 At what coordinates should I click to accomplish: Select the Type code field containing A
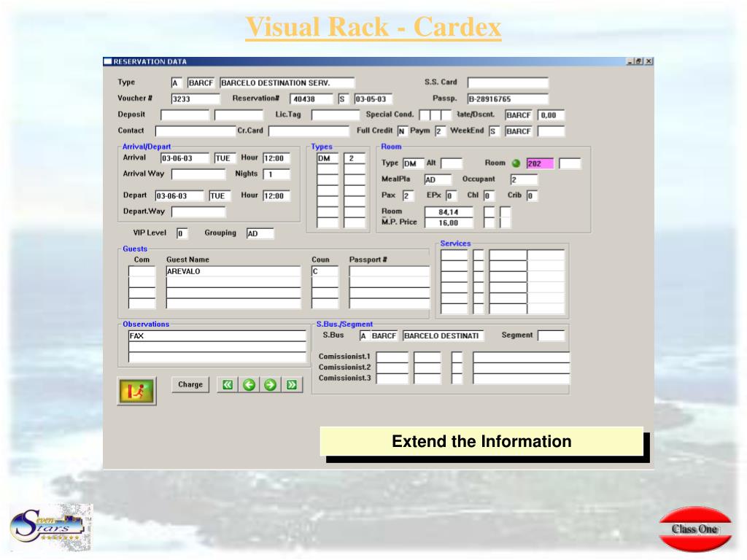pyautogui.click(x=177, y=83)
